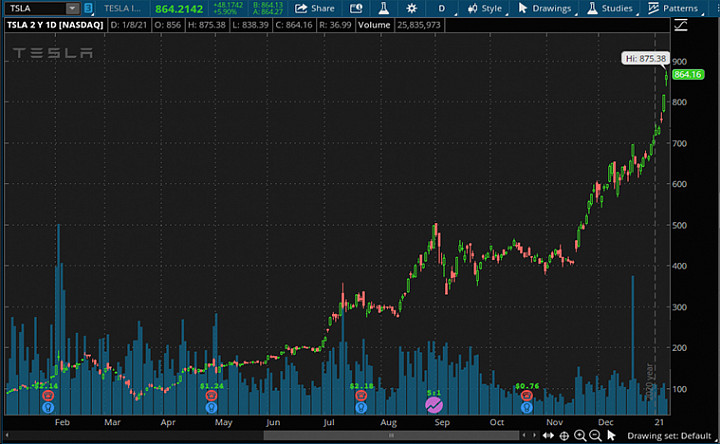Open chart settings gear icon
This screenshot has height=444, width=720.
[411, 8]
